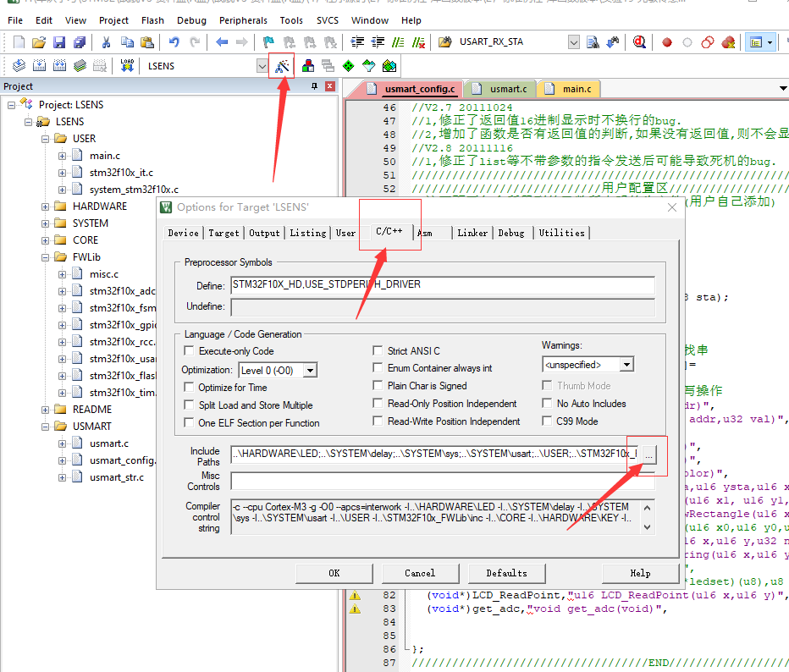Build target icon
The width and height of the screenshot is (789, 672).
(39, 66)
